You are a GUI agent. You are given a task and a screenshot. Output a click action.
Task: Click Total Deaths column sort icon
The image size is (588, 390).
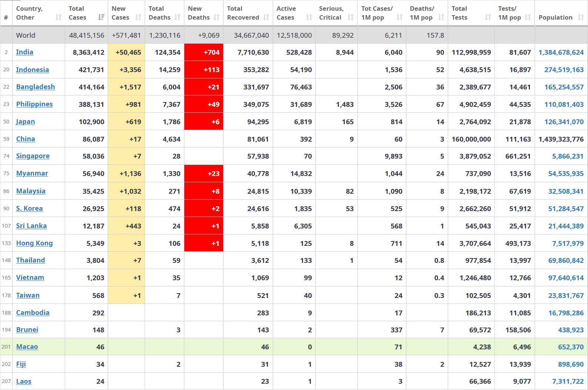[178, 17]
